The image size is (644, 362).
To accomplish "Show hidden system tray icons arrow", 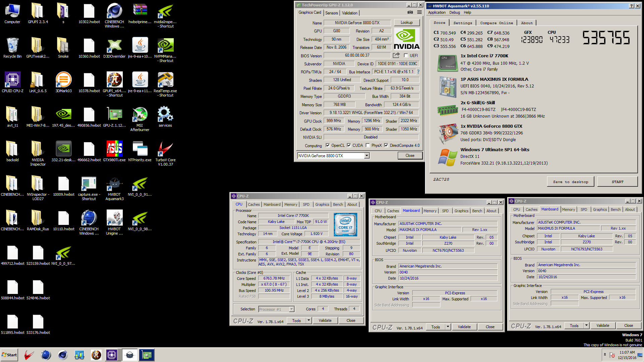I will pyautogui.click(x=605, y=354).
